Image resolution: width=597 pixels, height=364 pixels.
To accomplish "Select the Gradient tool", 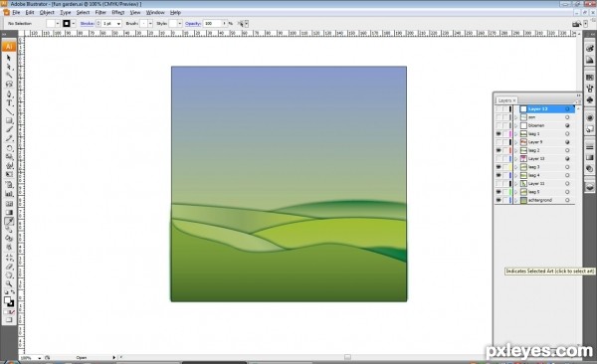I will (9, 213).
